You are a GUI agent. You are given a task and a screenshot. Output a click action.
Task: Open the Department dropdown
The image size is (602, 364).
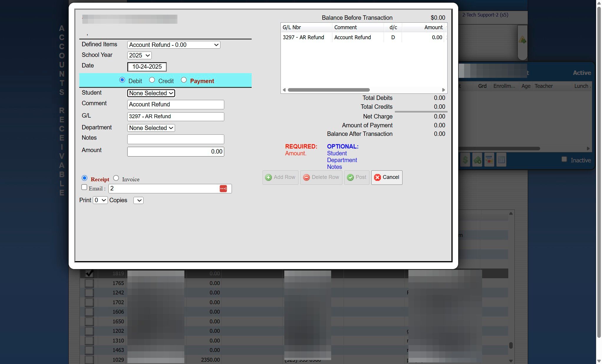(x=151, y=128)
